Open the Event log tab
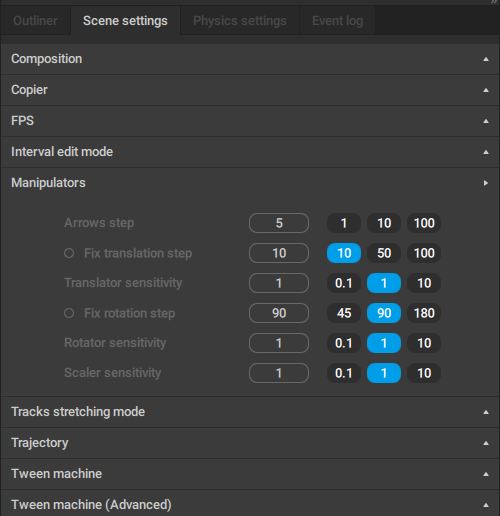 [x=337, y=21]
